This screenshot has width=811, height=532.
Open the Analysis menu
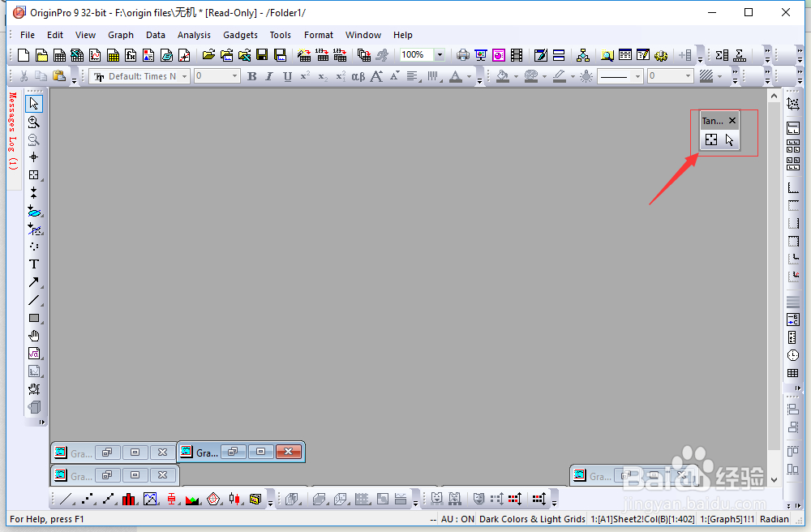194,35
